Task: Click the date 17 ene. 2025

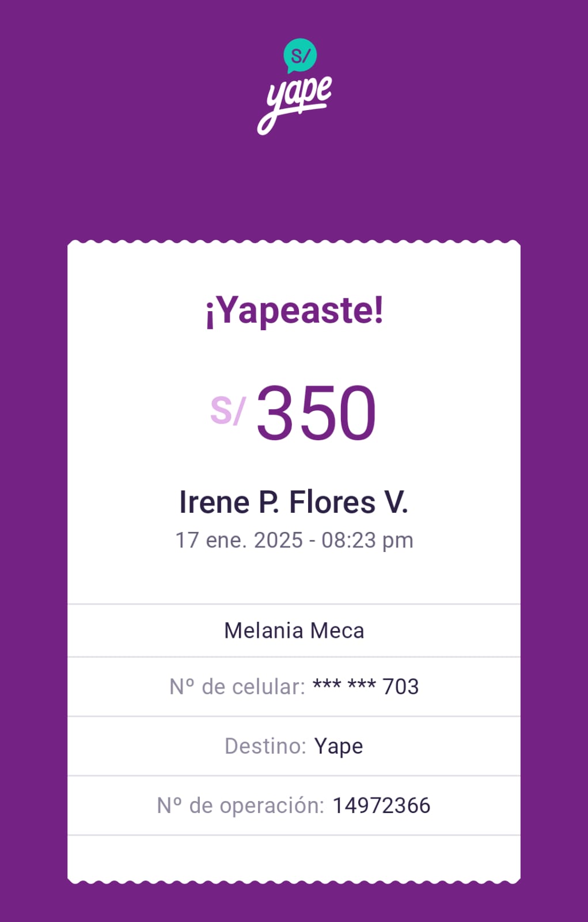Action: coord(239,541)
